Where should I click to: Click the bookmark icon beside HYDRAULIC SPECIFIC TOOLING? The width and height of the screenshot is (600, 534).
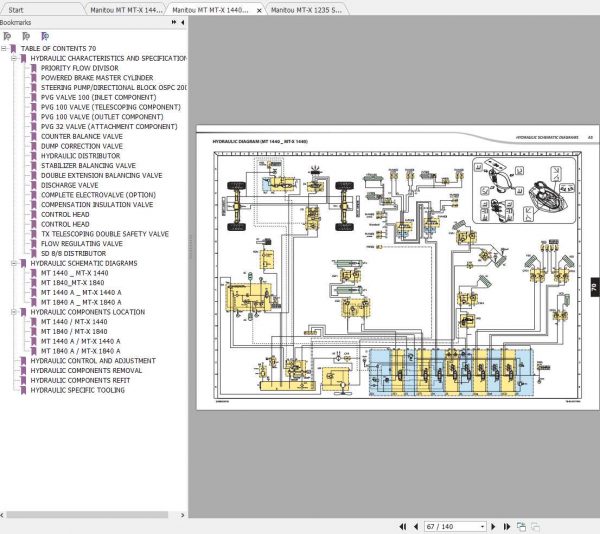(x=23, y=390)
